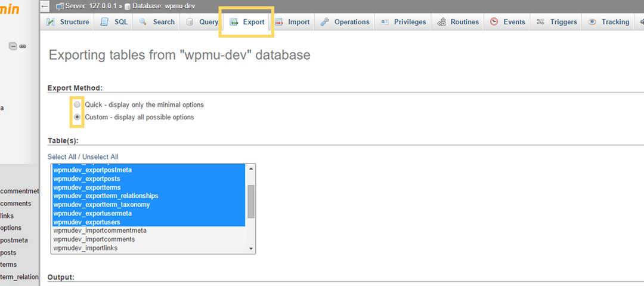Click the collapse-all minus icon in sidebar
Image resolution: width=644 pixels, height=286 pixels.
click(13, 46)
